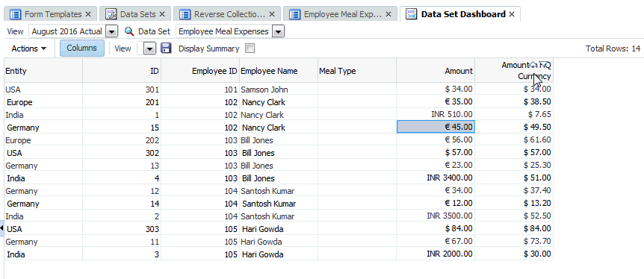Screen dimensions: 644x279
Task: Click the ID 202 cell
Action: tap(122, 140)
